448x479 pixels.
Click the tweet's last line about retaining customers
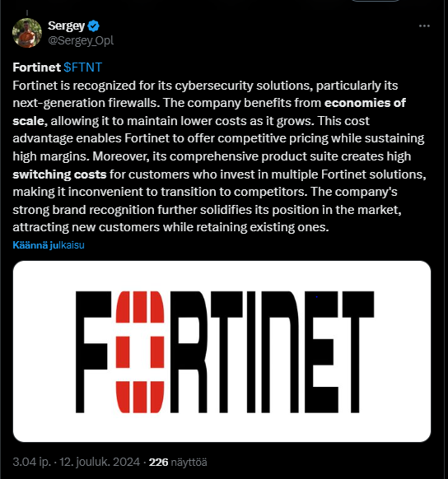coord(170,227)
